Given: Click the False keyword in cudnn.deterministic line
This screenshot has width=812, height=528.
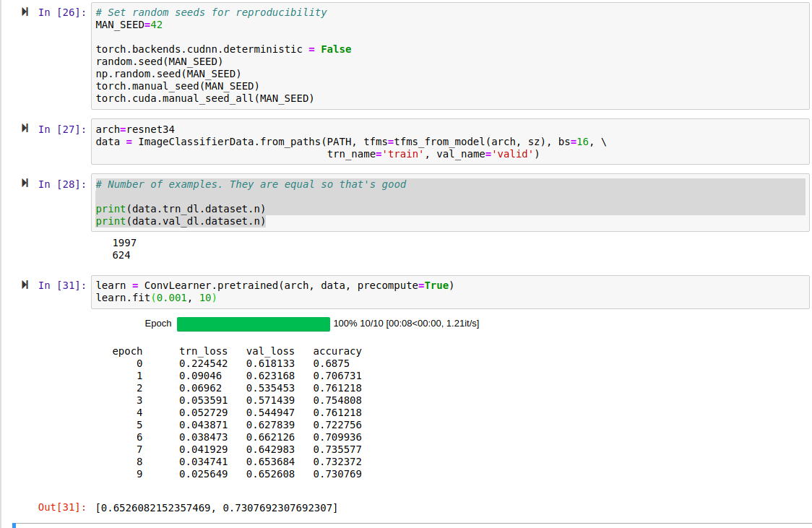Looking at the screenshot, I should click(x=336, y=49).
